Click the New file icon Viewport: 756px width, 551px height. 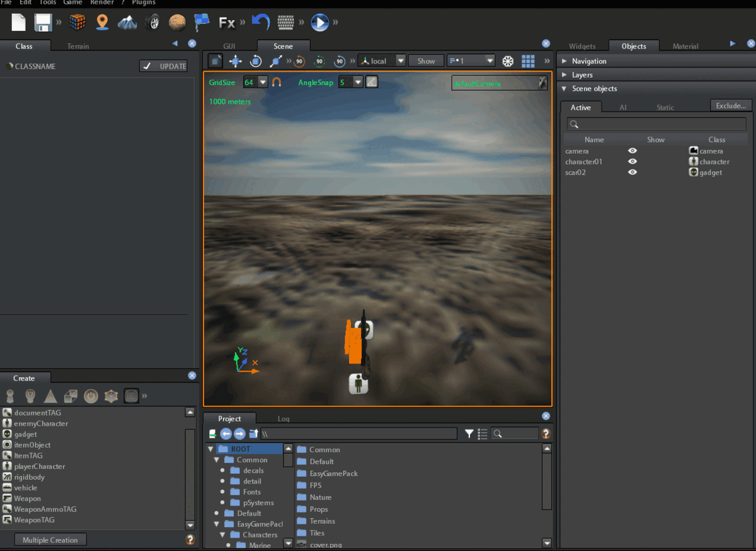point(19,23)
